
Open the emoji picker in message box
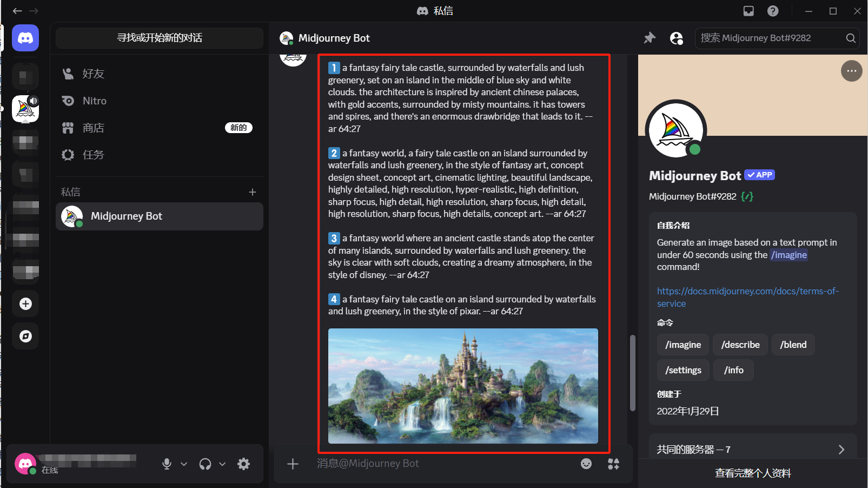coord(586,464)
